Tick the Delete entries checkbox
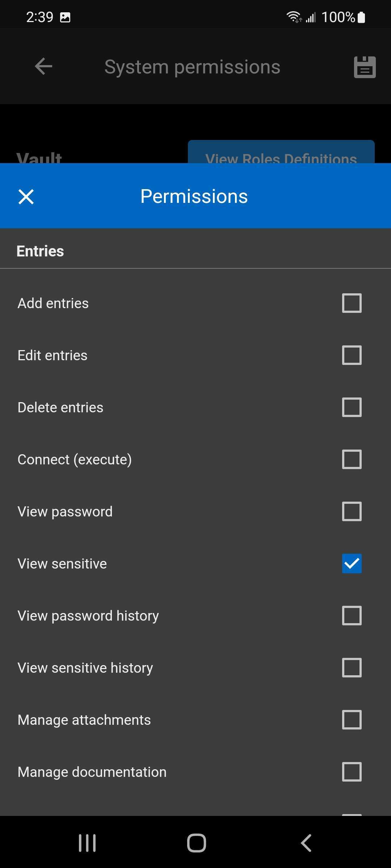Viewport: 391px width, 868px height. tap(352, 407)
